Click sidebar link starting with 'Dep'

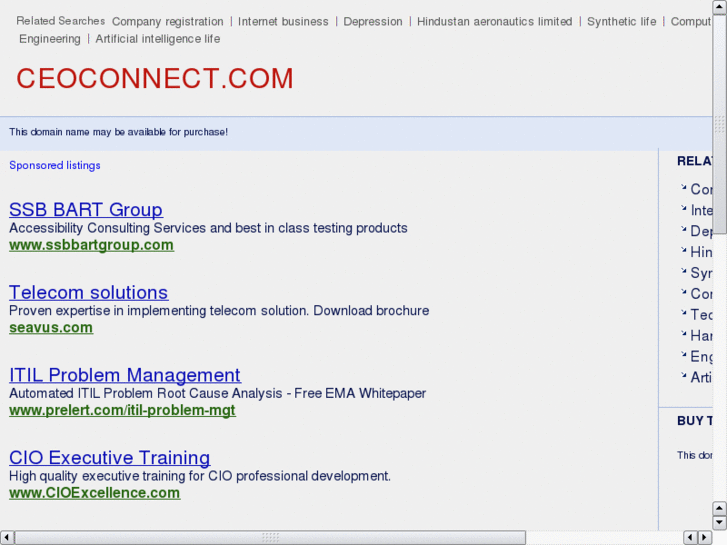[701, 231]
